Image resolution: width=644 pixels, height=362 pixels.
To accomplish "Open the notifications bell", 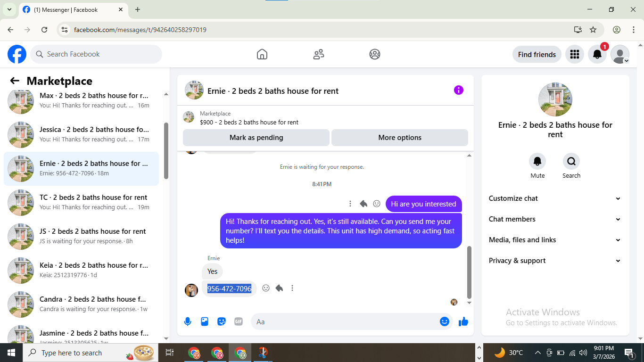I will 597,54.
